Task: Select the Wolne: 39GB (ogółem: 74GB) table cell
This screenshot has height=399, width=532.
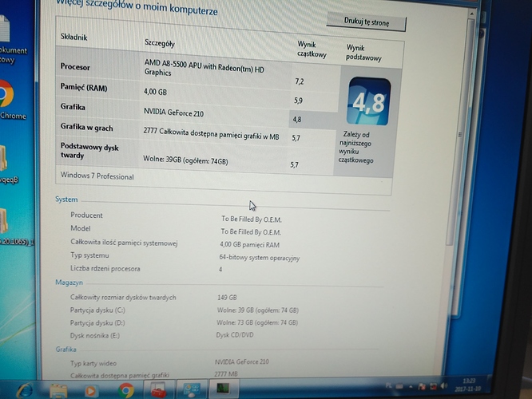Action: 185,160
